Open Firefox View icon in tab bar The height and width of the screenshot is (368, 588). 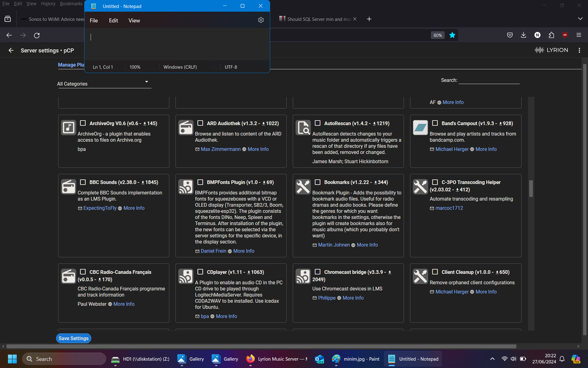click(x=8, y=19)
